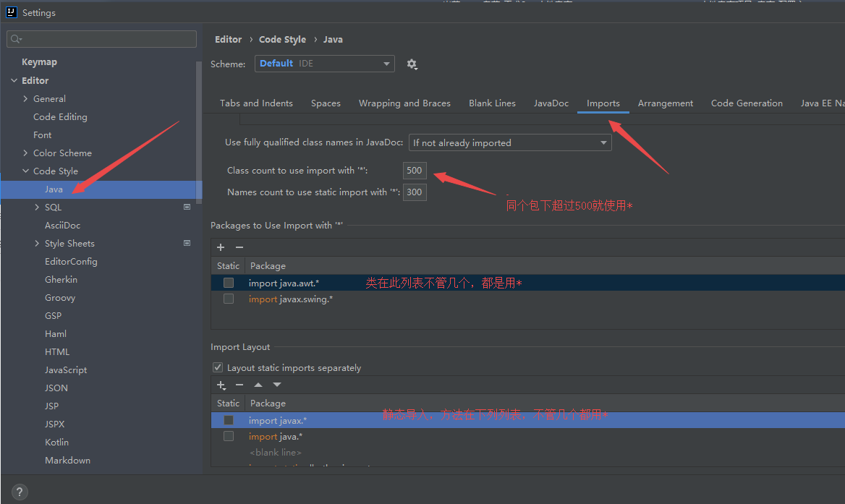Switch to the Spaces tab
The width and height of the screenshot is (845, 504).
[x=326, y=103]
